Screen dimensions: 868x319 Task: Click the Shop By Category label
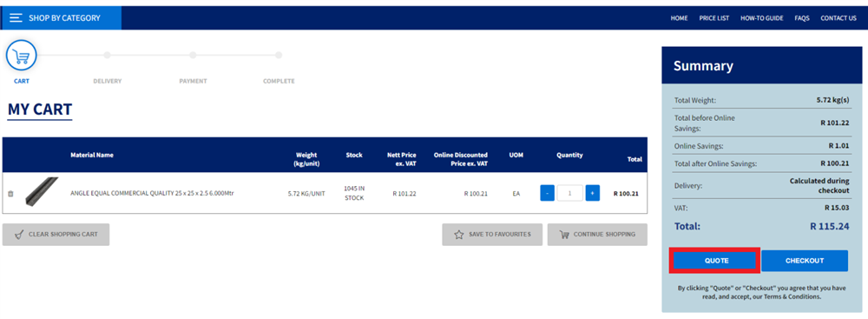coord(65,18)
